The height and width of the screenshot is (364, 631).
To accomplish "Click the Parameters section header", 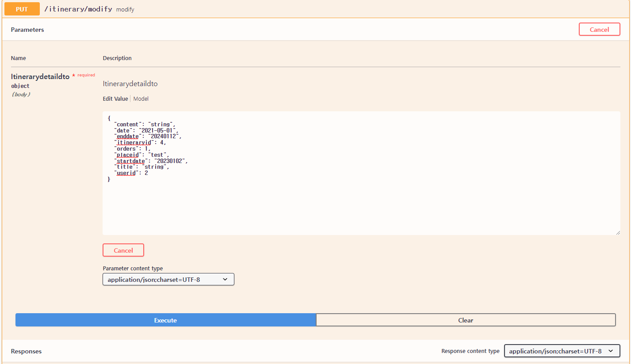I will tap(27, 30).
